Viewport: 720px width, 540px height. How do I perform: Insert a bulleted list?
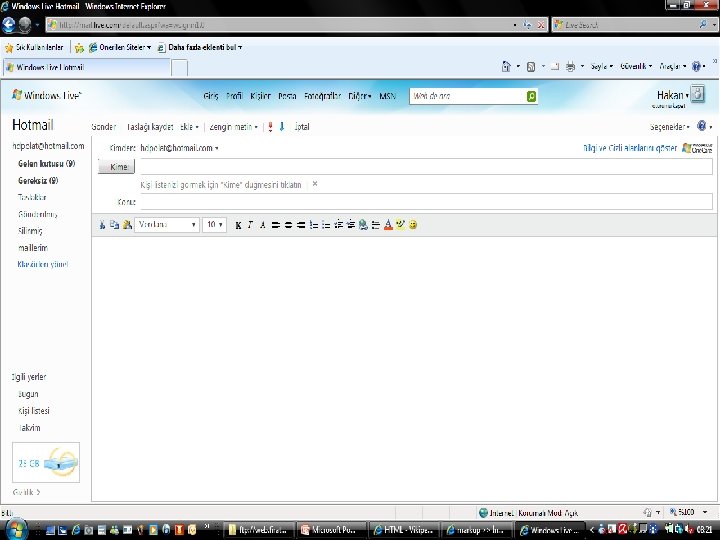[326, 225]
